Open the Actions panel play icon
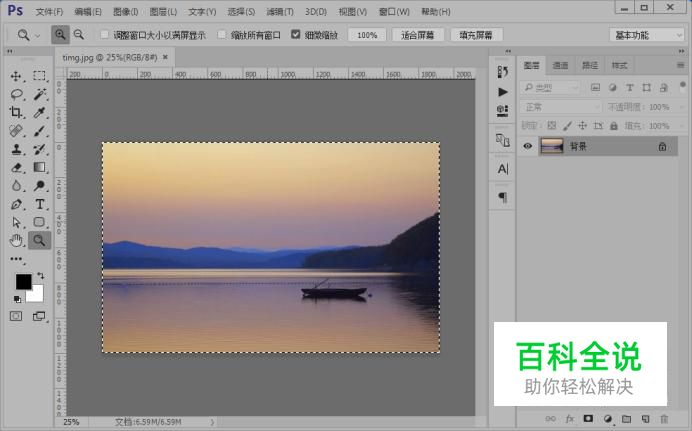Screen dimensions: 692x431 [503, 92]
